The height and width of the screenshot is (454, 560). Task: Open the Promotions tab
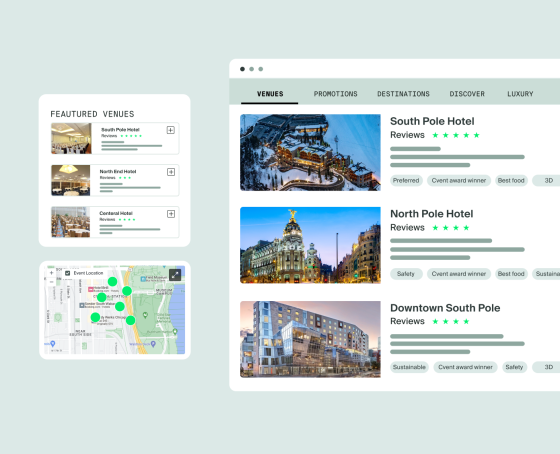click(x=335, y=94)
